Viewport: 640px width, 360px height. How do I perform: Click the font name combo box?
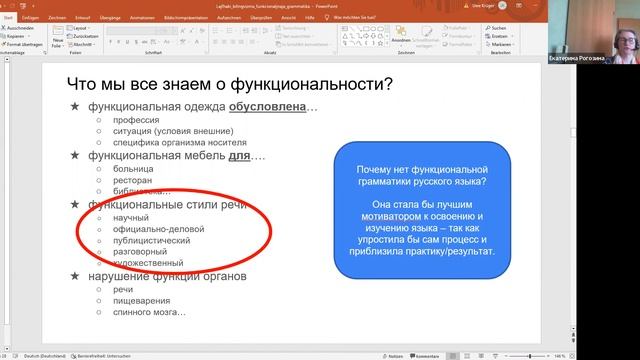[x=131, y=31]
